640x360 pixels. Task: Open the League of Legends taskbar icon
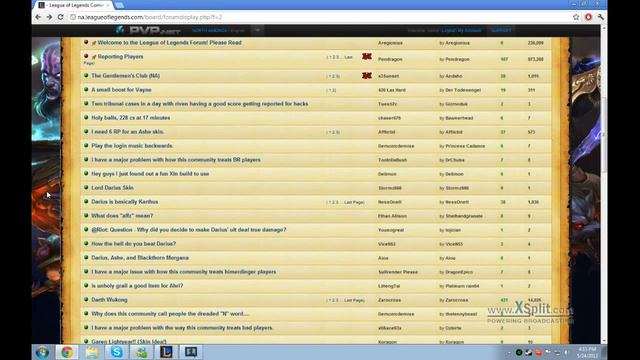pos(166,352)
